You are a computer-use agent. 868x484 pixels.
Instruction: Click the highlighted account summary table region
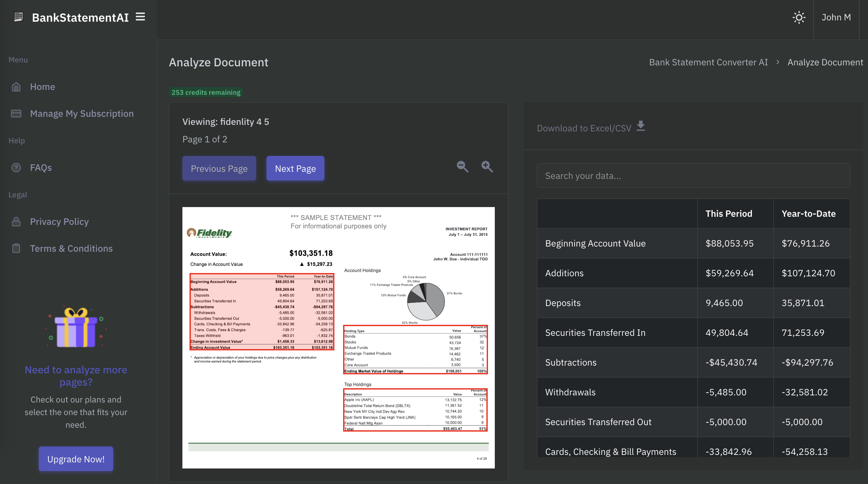click(x=262, y=312)
